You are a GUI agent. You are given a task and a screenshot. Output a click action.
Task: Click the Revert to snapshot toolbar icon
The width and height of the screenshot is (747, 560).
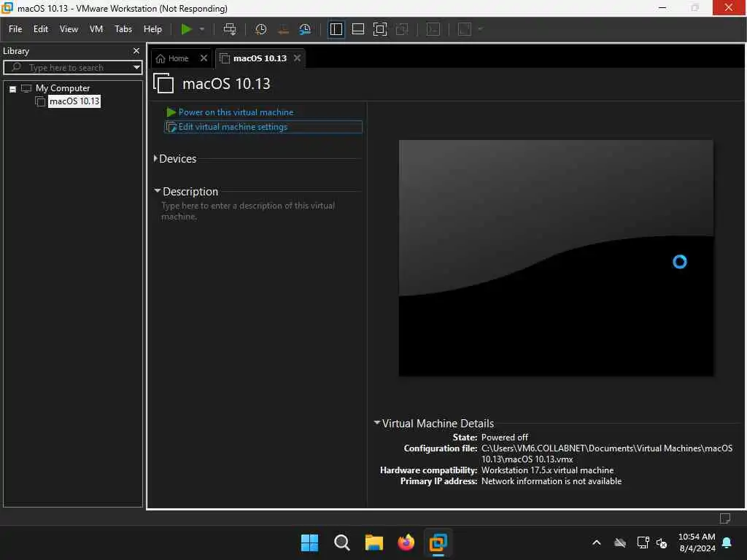(x=283, y=29)
